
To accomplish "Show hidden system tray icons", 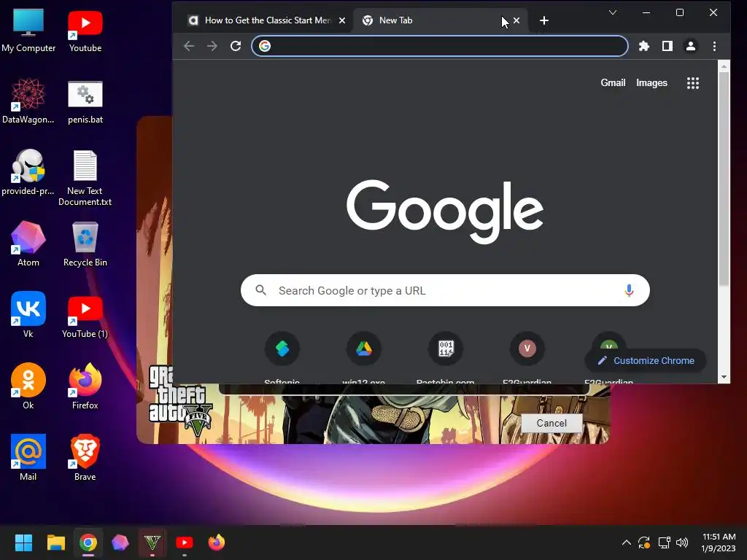I will pos(627,542).
